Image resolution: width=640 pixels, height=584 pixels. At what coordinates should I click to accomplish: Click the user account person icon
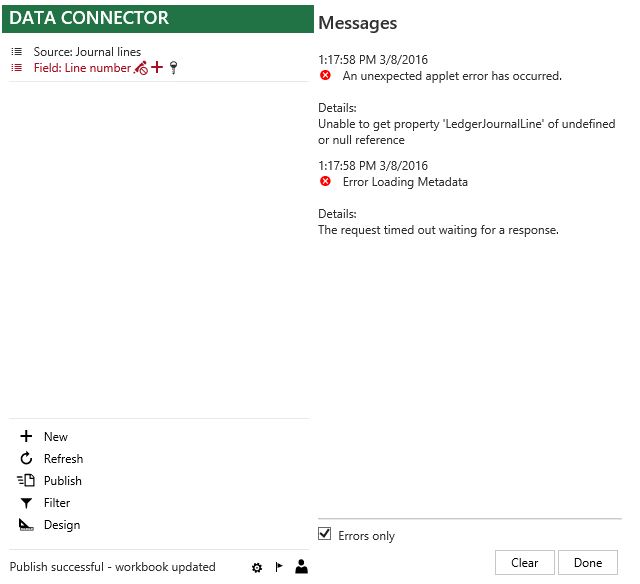pos(302,566)
